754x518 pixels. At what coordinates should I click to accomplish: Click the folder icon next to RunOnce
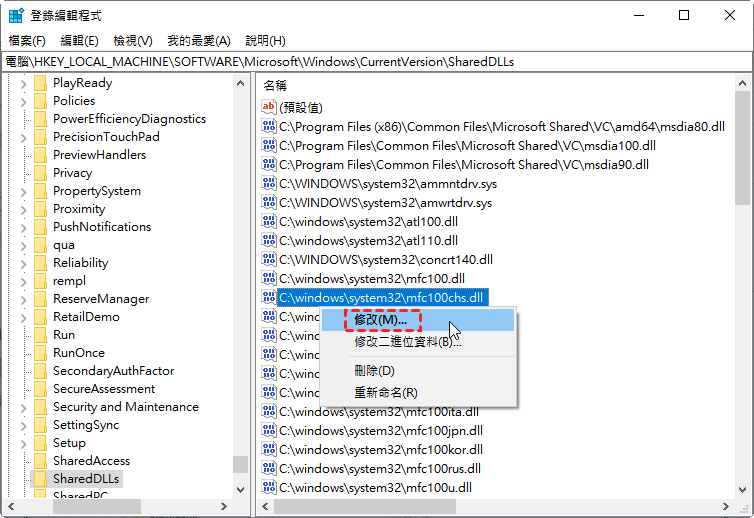coord(40,353)
